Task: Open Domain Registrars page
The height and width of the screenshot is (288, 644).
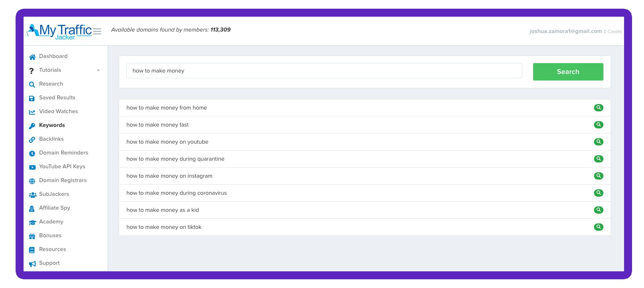Action: (63, 180)
